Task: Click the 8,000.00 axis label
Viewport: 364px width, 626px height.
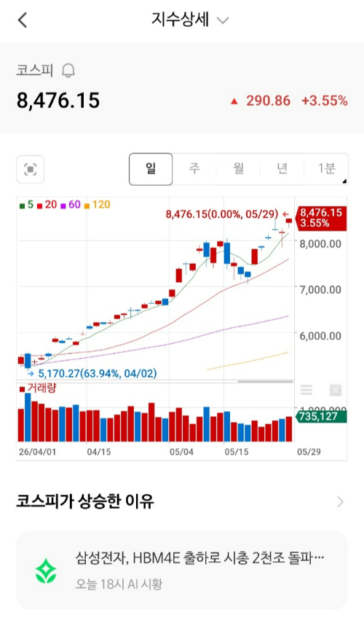Action: pyautogui.click(x=320, y=243)
